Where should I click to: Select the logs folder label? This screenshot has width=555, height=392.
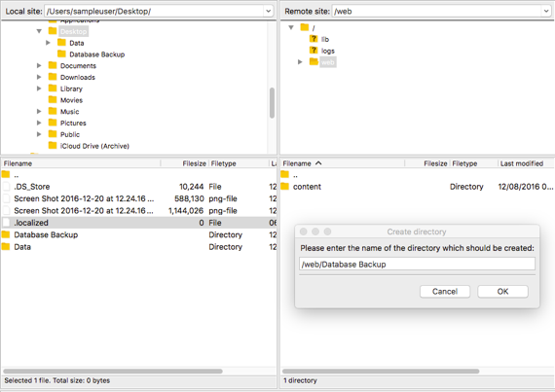[328, 51]
